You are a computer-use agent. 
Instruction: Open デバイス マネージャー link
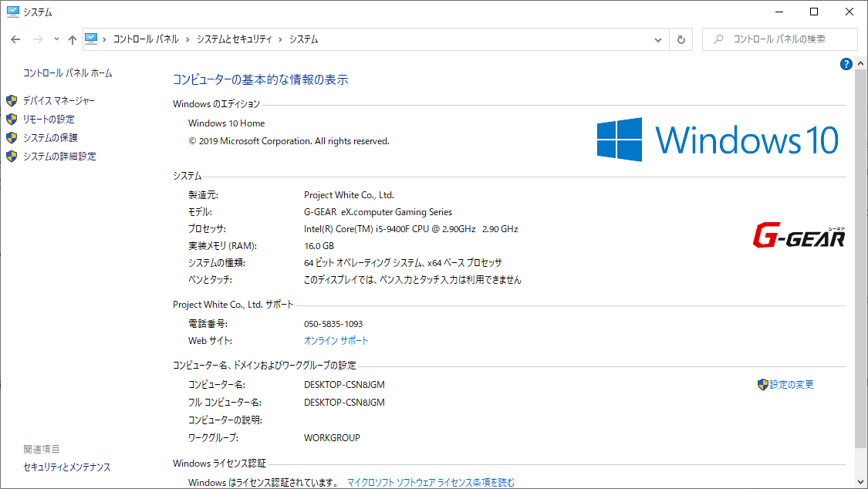[59, 101]
